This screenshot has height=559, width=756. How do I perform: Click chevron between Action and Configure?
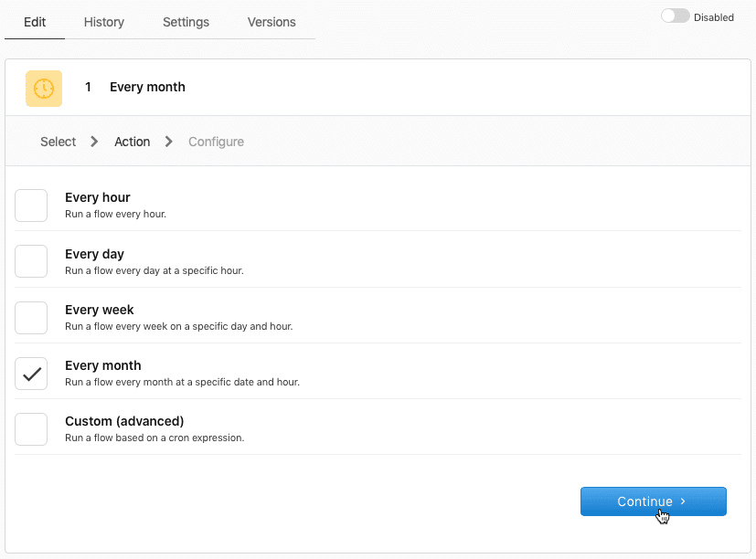(x=169, y=142)
